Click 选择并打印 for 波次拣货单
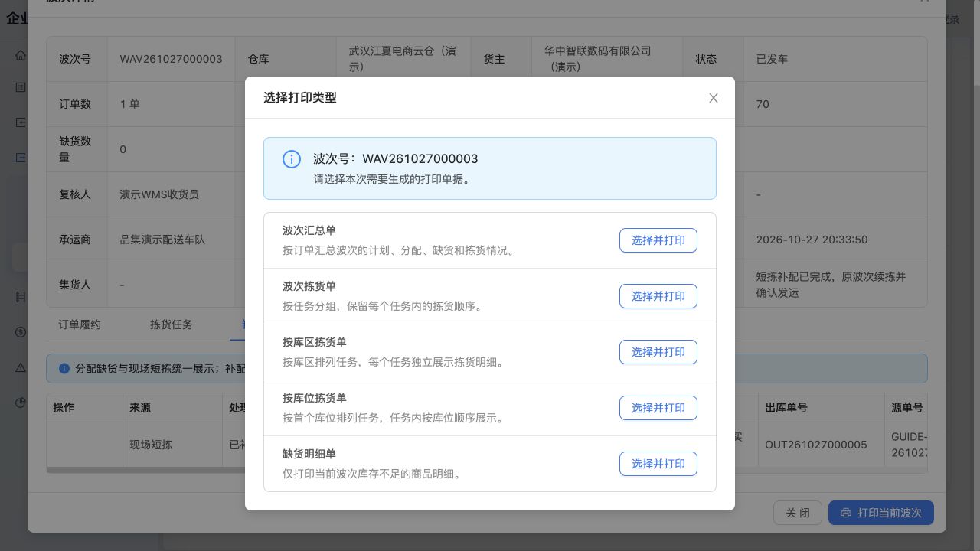Screen dimensions: 980x551 click(x=658, y=296)
